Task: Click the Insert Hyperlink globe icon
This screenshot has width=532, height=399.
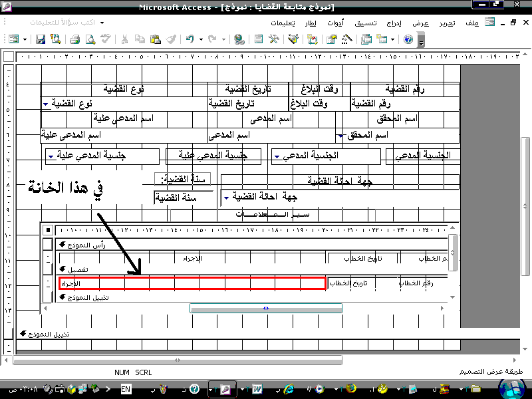Action: [239, 39]
